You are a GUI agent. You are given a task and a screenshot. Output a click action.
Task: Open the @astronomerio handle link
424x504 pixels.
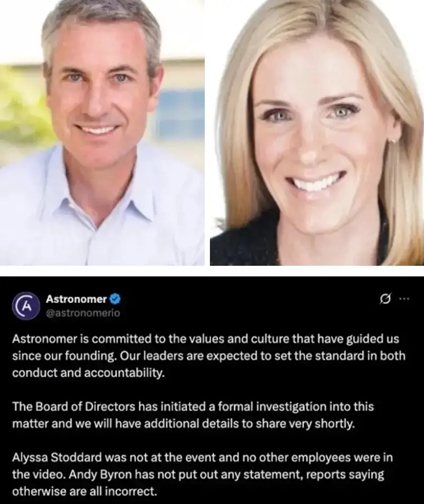(83, 313)
